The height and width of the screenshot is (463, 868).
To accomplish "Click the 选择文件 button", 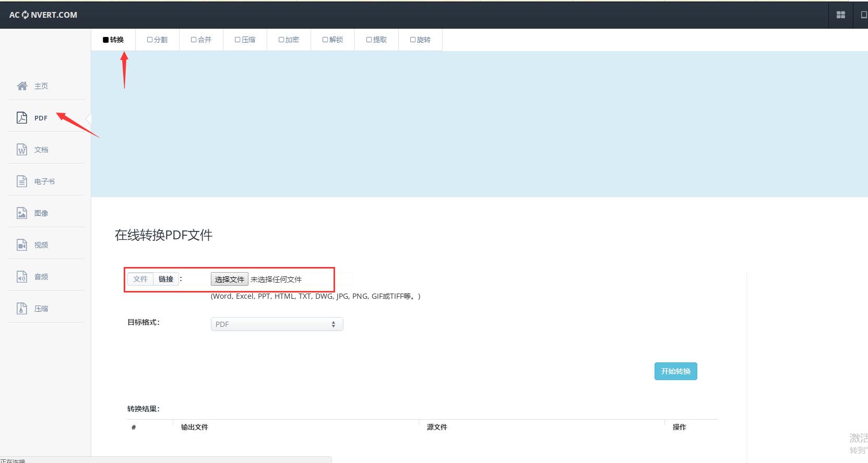I will click(x=229, y=279).
